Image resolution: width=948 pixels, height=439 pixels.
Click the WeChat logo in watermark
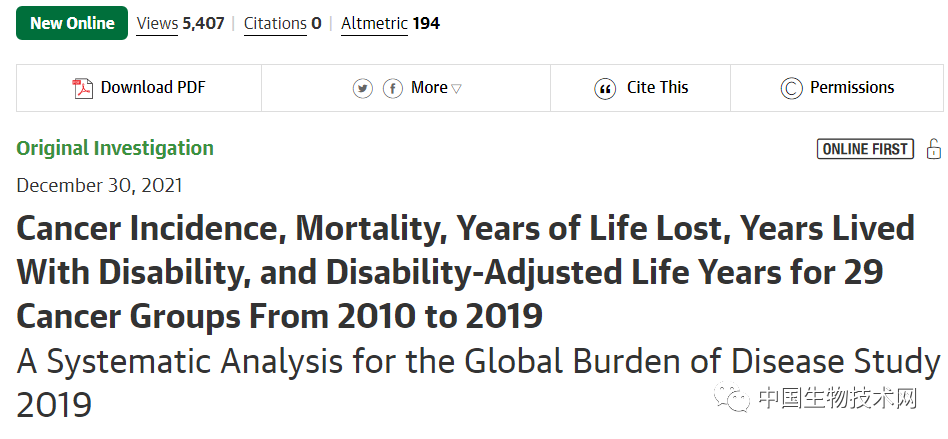pos(733,396)
